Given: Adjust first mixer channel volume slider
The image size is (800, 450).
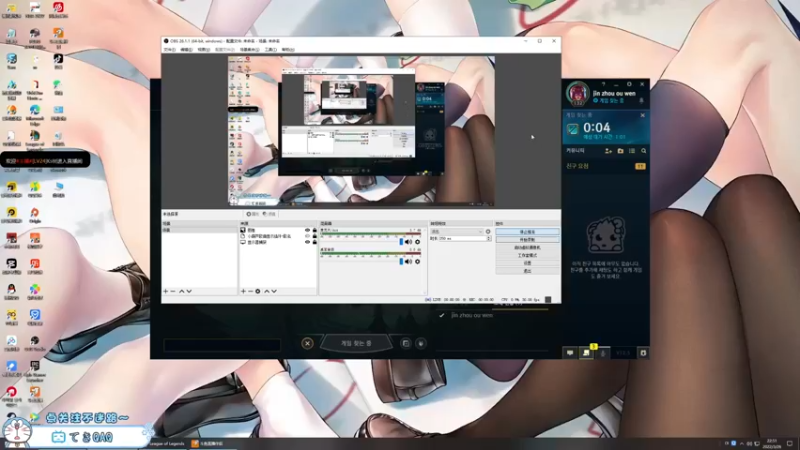Looking at the screenshot, I should click(362, 242).
